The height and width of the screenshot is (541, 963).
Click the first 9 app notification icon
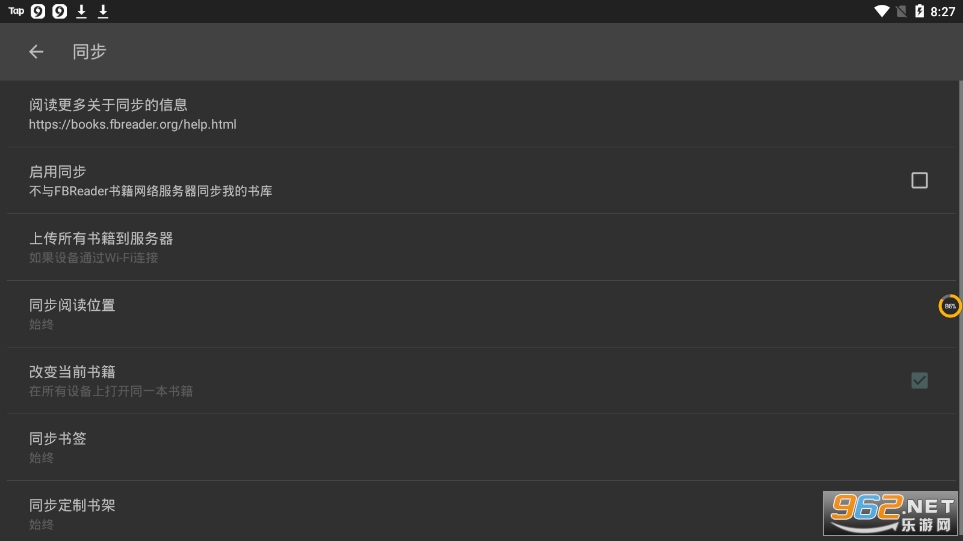point(38,11)
